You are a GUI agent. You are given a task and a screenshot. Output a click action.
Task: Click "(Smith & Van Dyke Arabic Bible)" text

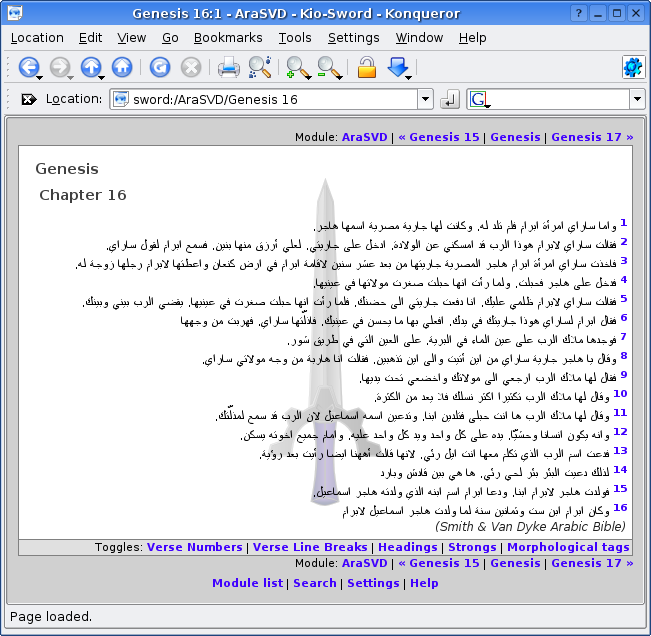point(530,526)
